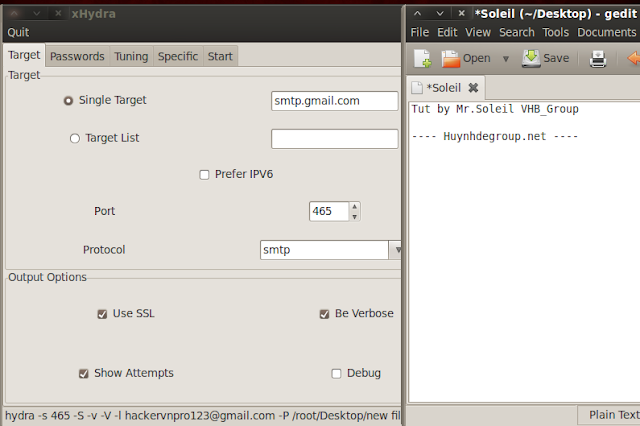Open the Quit menu in xHydra
Screen dimensions: 640x426
pos(18,32)
